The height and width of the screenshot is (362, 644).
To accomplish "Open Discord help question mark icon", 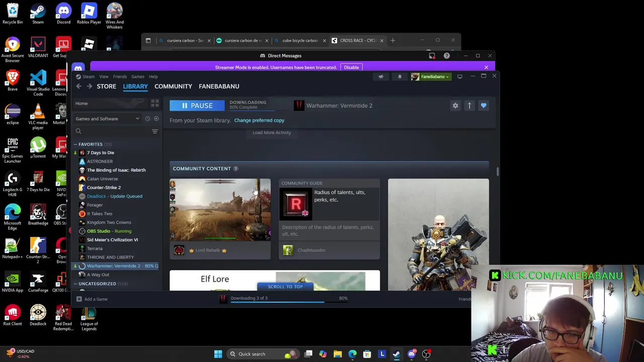I will click(446, 56).
